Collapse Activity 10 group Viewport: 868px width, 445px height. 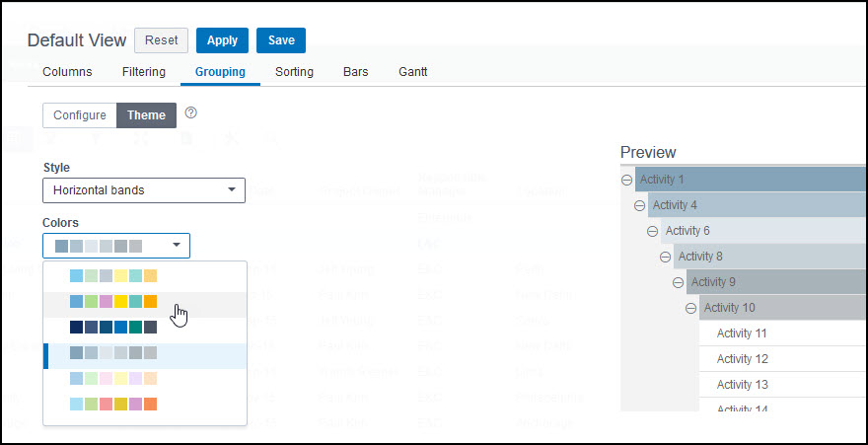click(690, 308)
